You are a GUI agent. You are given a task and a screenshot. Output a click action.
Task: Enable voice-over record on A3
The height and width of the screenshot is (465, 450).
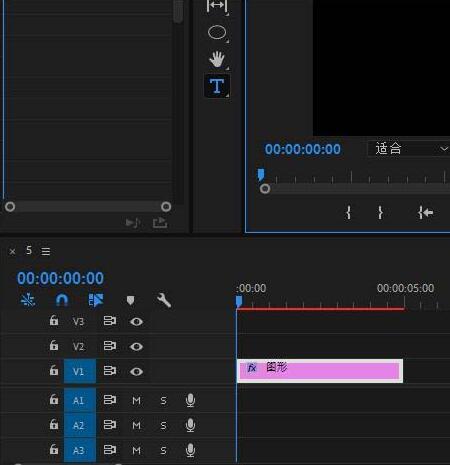[x=190, y=450]
